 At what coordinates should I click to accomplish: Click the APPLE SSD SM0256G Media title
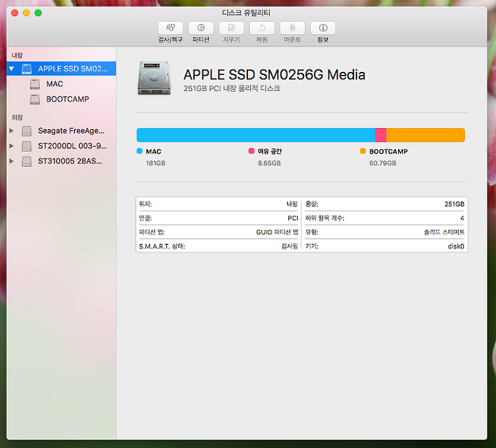coord(274,75)
